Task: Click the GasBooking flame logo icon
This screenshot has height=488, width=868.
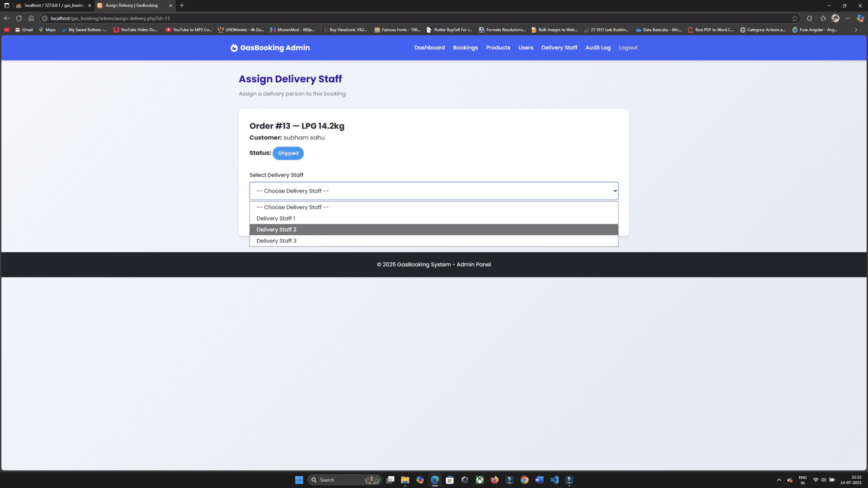Action: pyautogui.click(x=233, y=48)
